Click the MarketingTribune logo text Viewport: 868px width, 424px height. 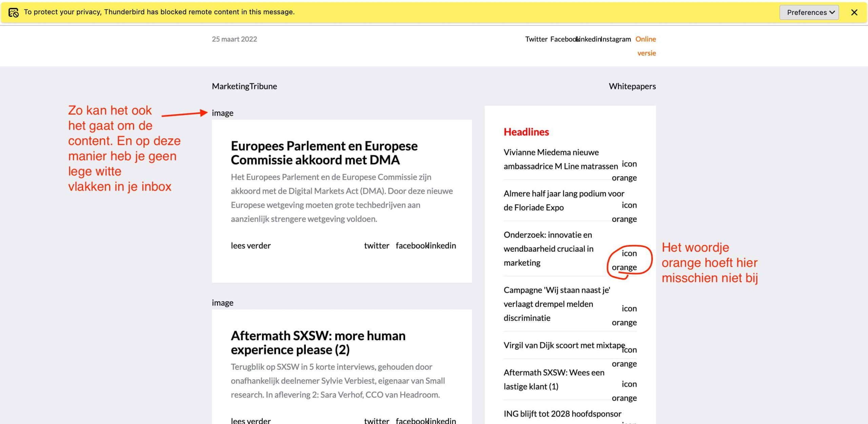pyautogui.click(x=244, y=86)
